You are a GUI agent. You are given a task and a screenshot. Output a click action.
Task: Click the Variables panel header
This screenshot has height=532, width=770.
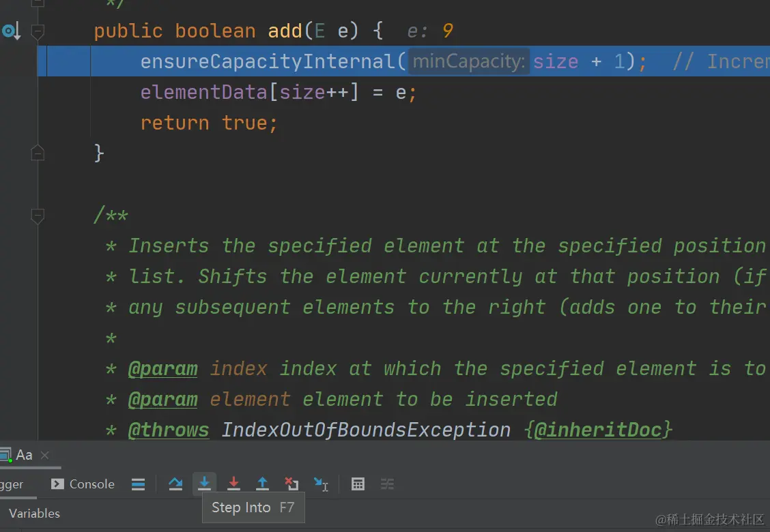[x=34, y=514]
